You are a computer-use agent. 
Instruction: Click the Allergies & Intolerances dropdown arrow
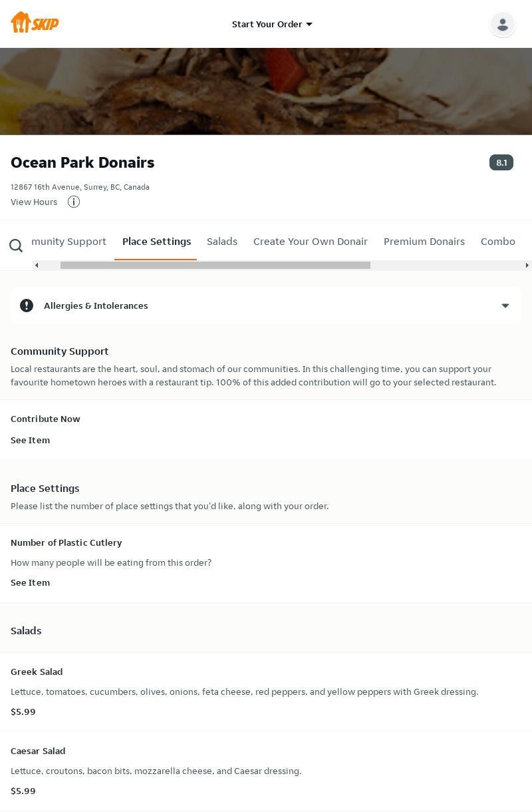(x=505, y=306)
